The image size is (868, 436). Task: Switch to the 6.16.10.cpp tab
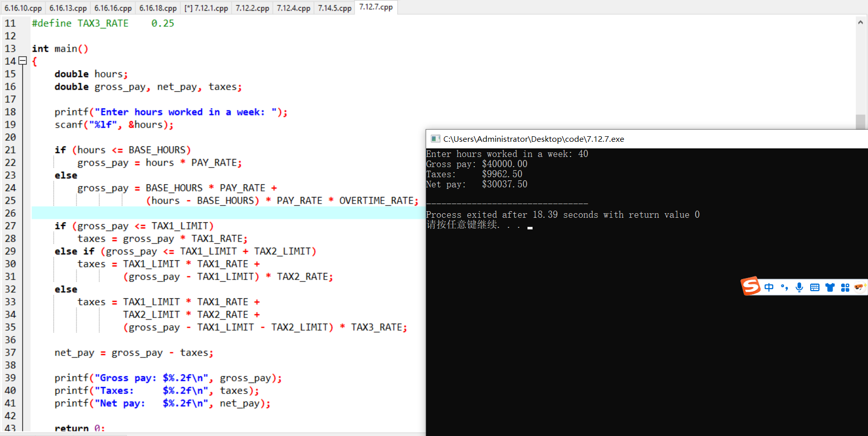(x=23, y=8)
